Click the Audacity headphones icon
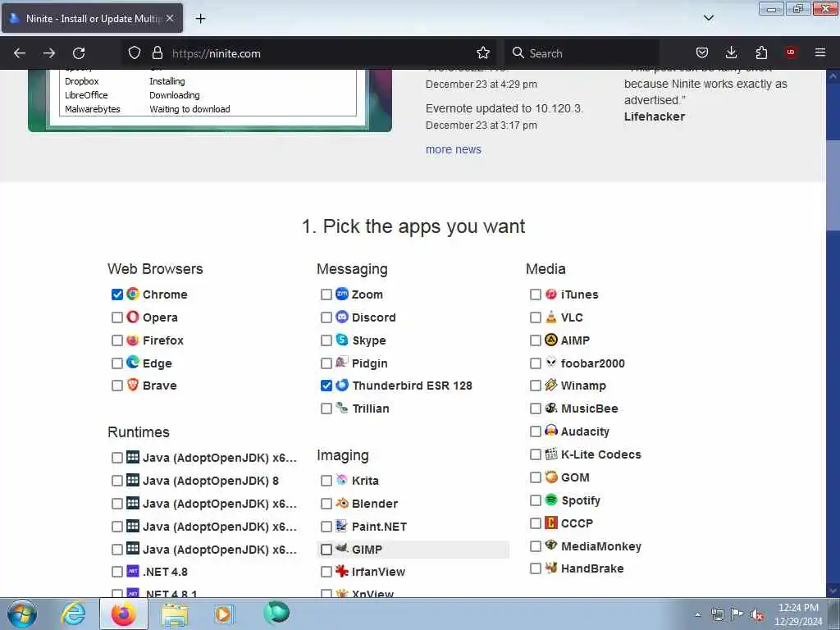Screen dimensions: 840x630 point(550,431)
